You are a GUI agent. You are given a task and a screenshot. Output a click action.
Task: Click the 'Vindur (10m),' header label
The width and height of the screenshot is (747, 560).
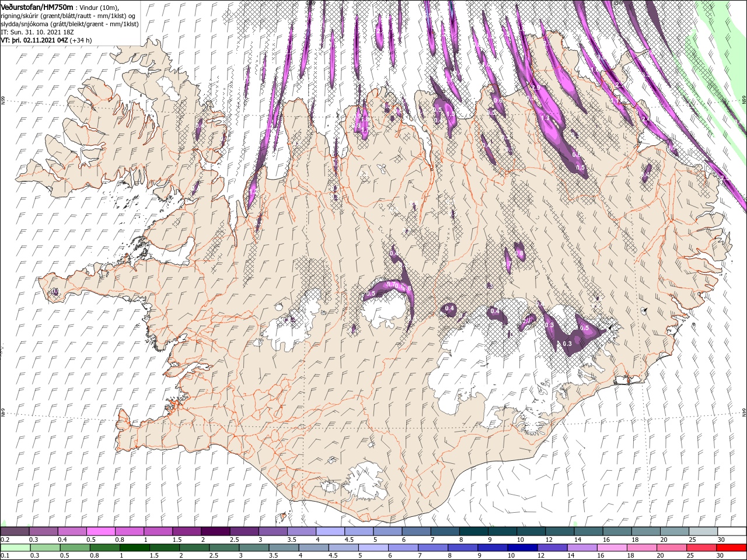click(x=98, y=7)
